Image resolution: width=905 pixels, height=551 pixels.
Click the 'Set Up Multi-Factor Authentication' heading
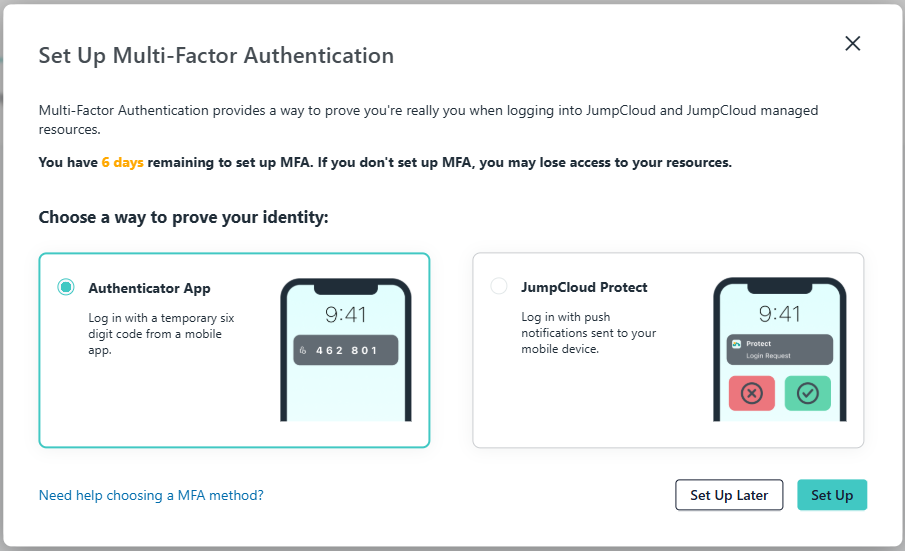click(x=216, y=55)
